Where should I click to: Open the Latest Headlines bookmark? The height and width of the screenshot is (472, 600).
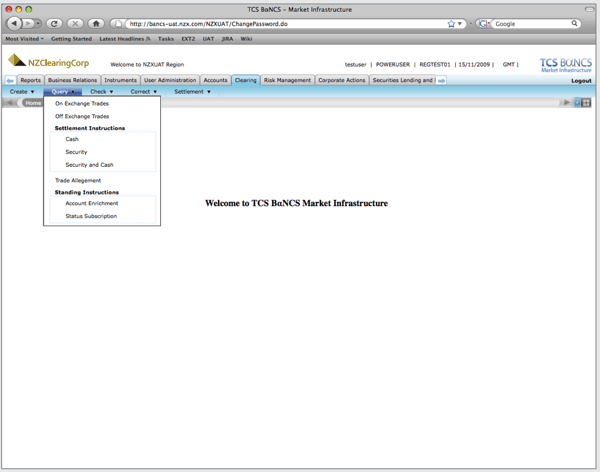[x=125, y=39]
